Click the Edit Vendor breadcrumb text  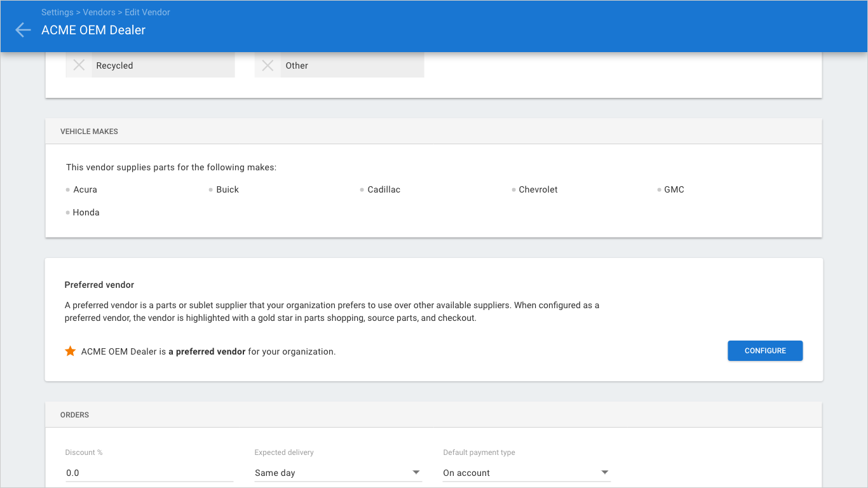147,12
